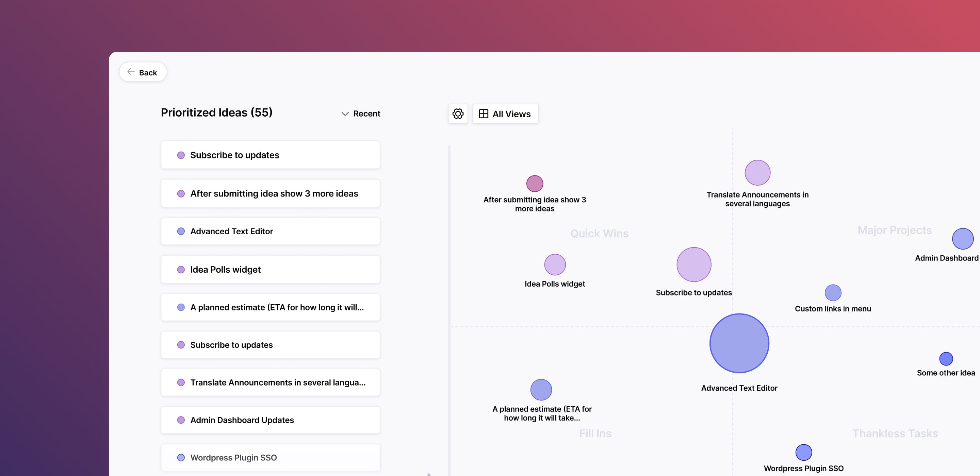Select the Advanced Text Editor bubble
Screen dimensions: 980x476
pyautogui.click(x=739, y=343)
